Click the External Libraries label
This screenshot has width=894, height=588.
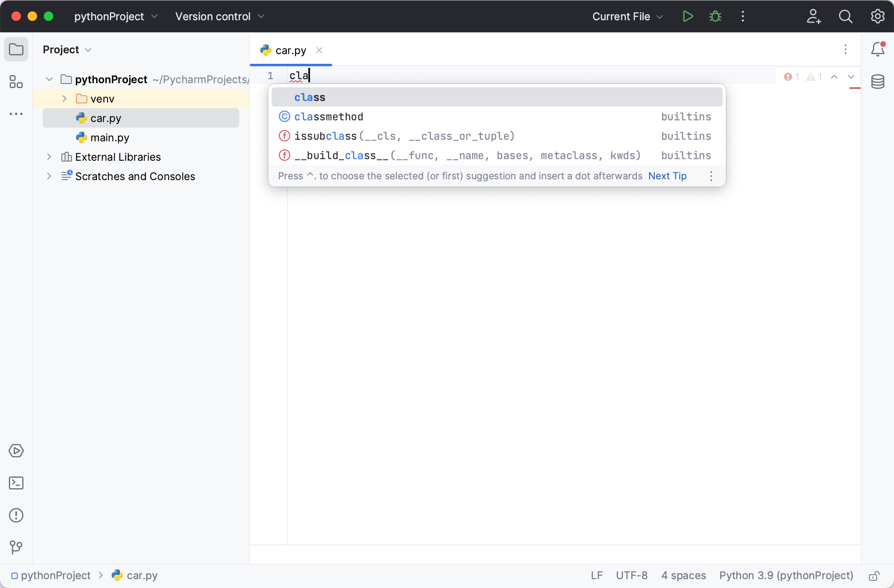tap(118, 157)
